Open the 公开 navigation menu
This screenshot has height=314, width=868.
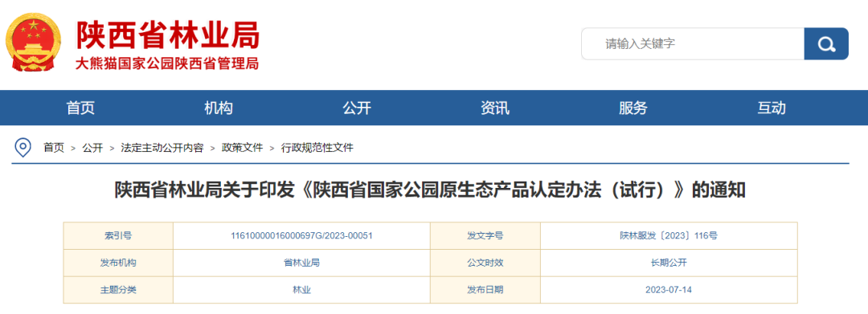pos(357,108)
